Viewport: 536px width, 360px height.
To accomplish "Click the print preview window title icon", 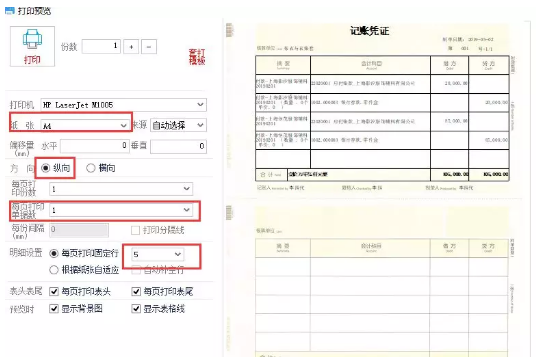I will (10, 11).
